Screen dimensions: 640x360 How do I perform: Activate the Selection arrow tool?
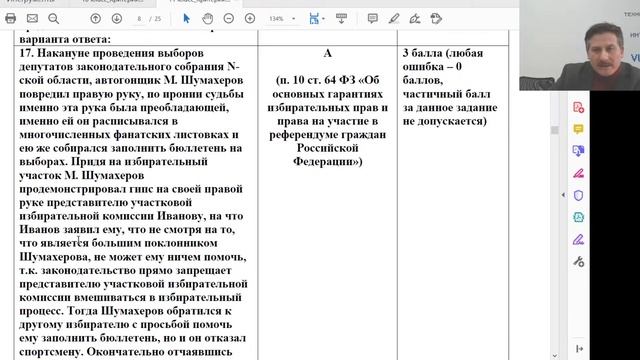coord(186,18)
